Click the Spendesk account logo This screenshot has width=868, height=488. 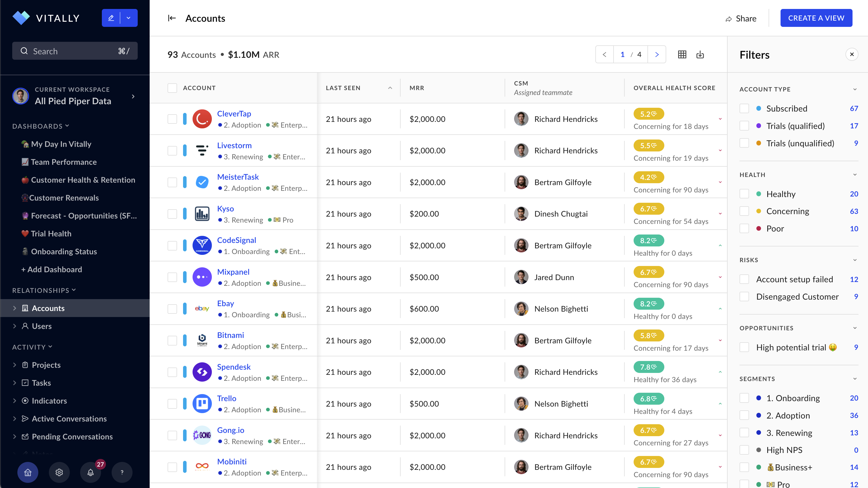click(202, 372)
